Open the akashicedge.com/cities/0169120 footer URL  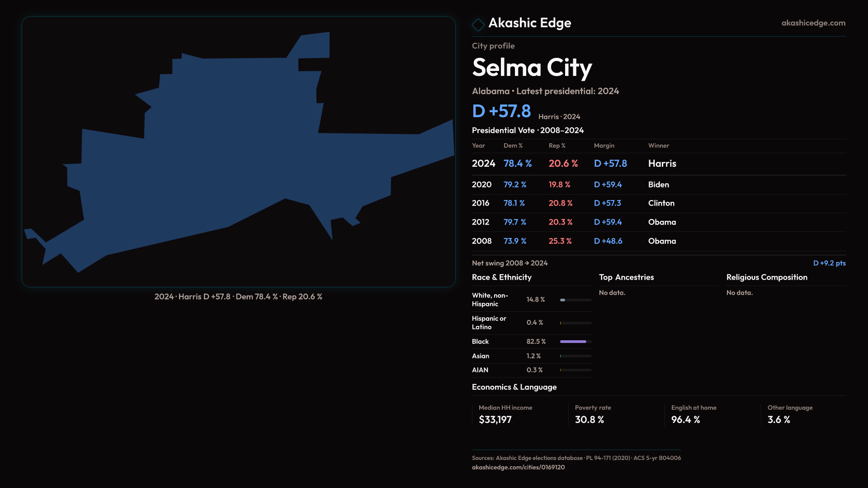click(x=518, y=467)
